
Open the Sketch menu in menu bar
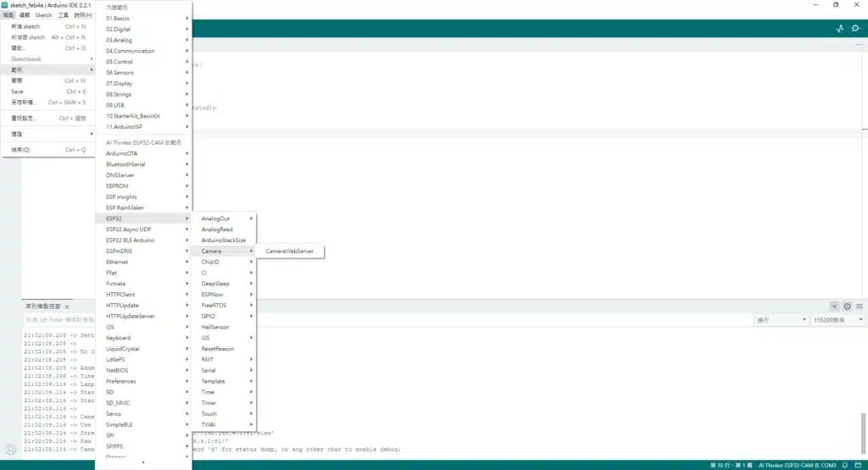[x=43, y=15]
